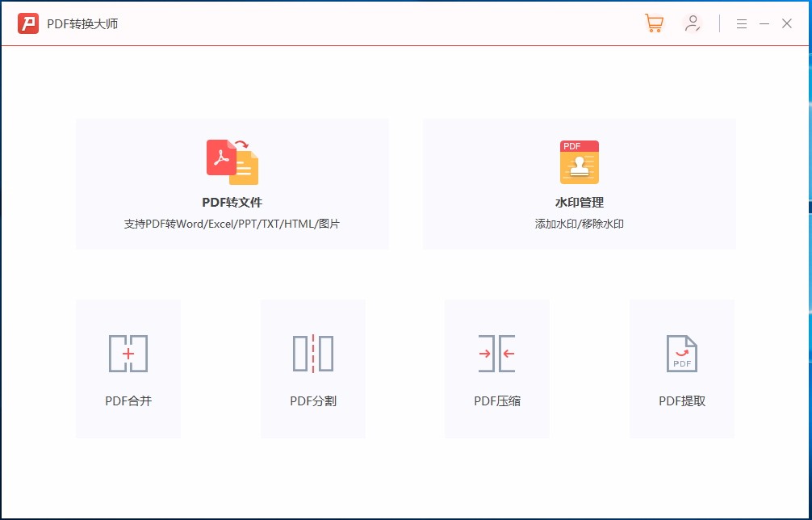
Task: Select the 水印管理 title text
Action: coord(580,203)
